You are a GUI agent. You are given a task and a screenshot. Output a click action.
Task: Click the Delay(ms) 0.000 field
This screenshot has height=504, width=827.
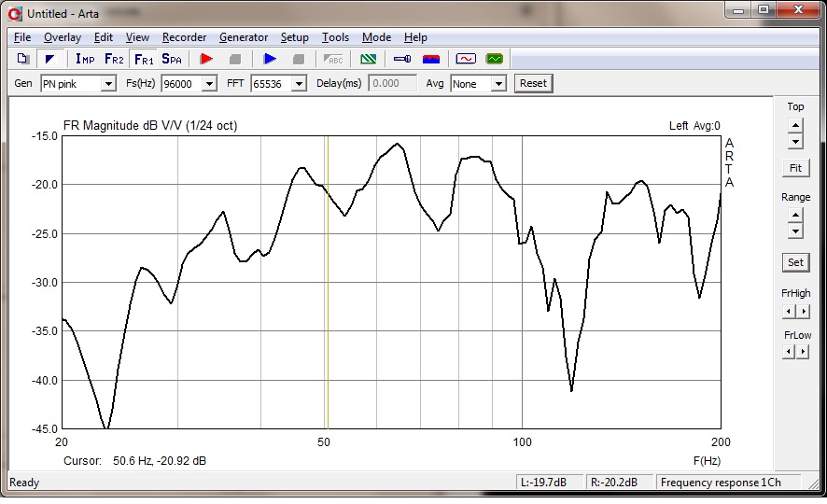(x=392, y=83)
